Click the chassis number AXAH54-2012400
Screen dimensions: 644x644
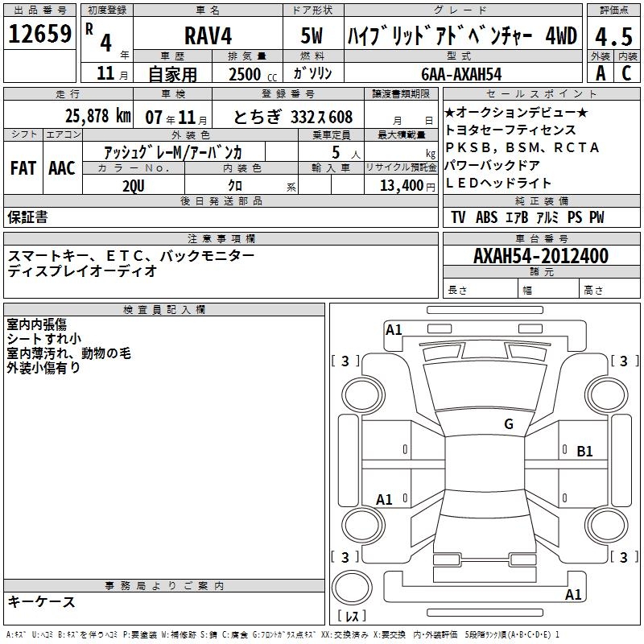pyautogui.click(x=541, y=256)
